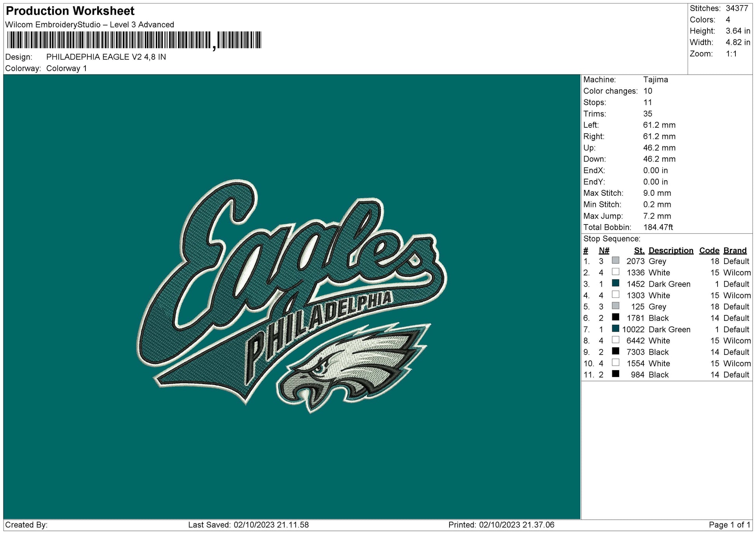Click the dark green swatch in stop row 7

click(615, 329)
